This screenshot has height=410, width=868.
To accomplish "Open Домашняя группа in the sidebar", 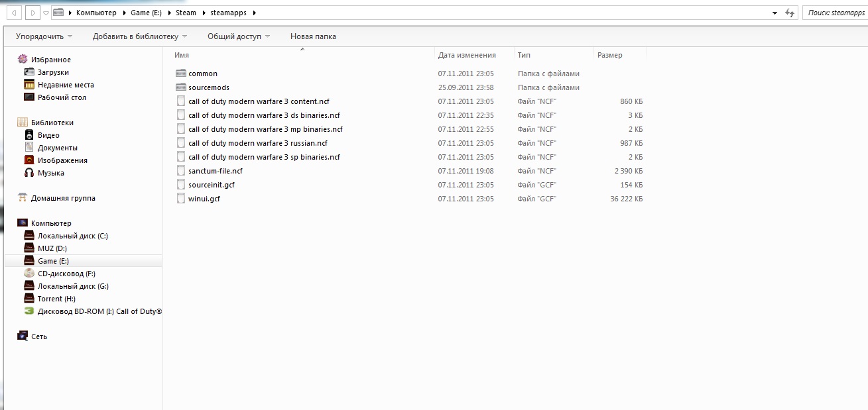I will tap(63, 198).
